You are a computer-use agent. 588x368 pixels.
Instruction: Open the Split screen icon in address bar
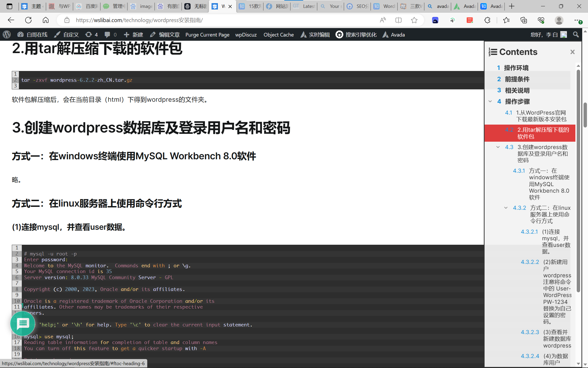point(398,20)
